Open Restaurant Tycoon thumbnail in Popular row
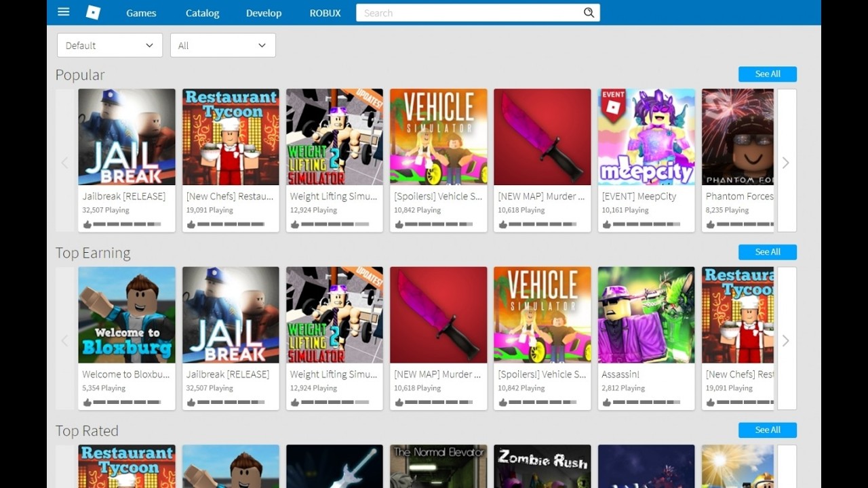The height and width of the screenshot is (488, 868). pos(231,137)
